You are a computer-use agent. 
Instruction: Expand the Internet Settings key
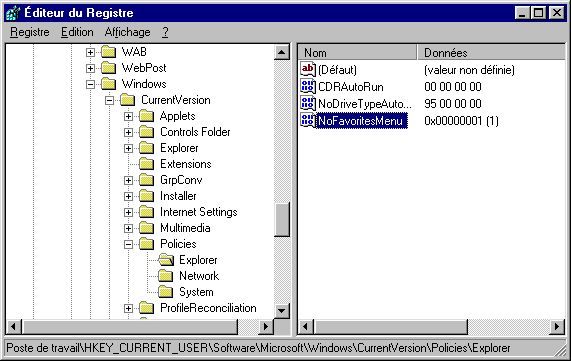click(x=128, y=212)
